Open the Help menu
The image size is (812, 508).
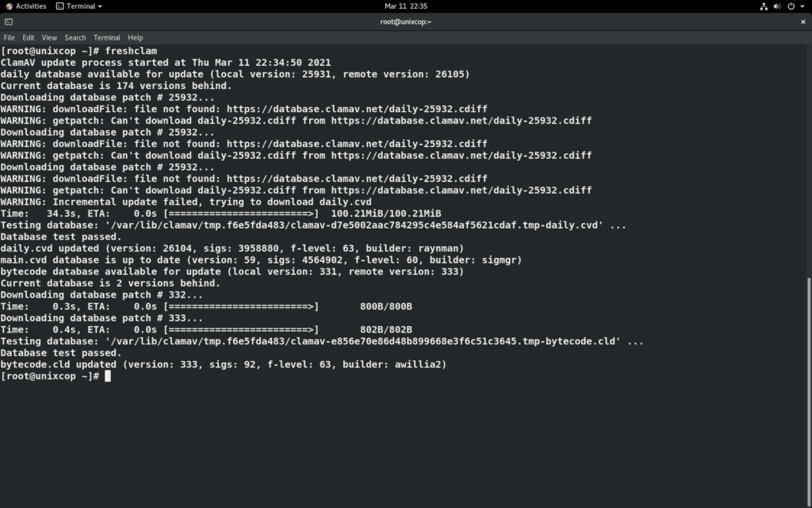(x=135, y=38)
